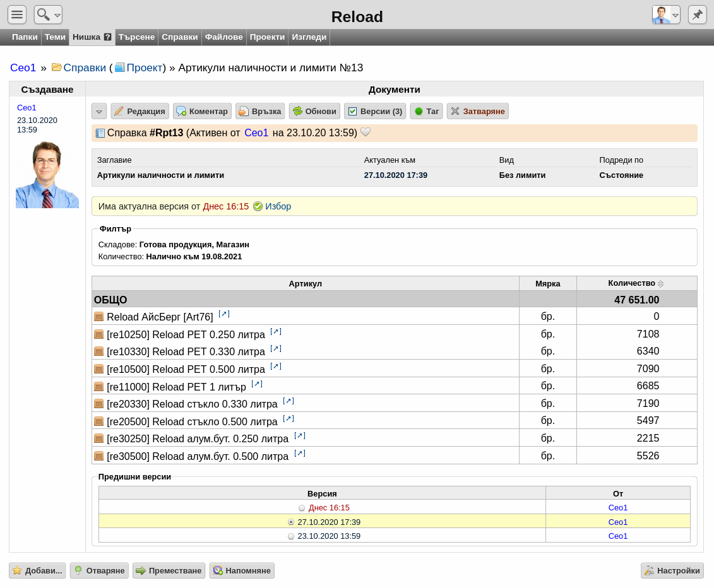Click Ceo1 link in the report header
The width and height of the screenshot is (714, 588).
[256, 133]
